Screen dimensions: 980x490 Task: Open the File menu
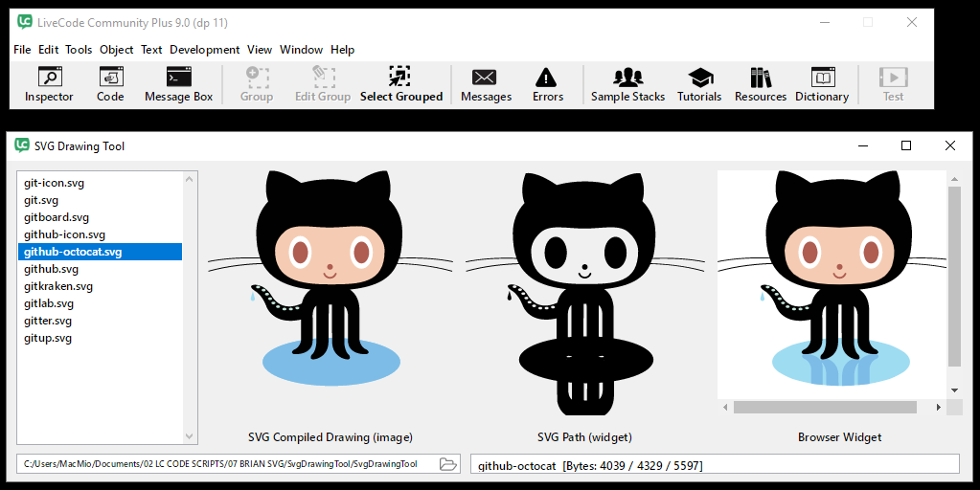click(22, 50)
